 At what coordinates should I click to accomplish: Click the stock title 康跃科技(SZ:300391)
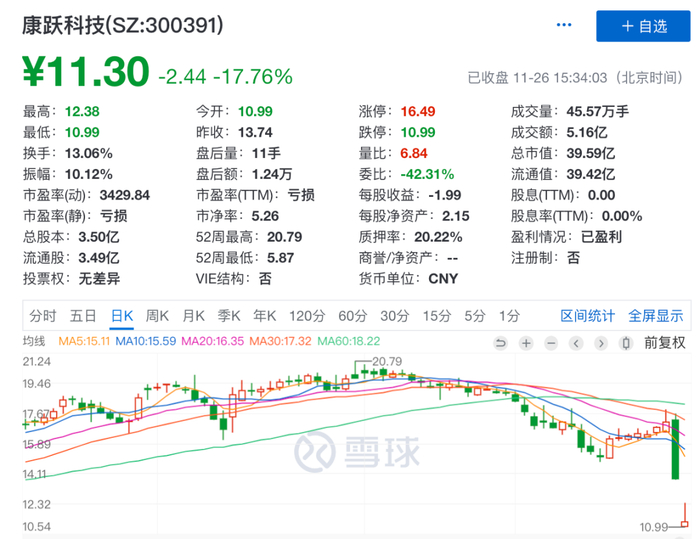123,25
